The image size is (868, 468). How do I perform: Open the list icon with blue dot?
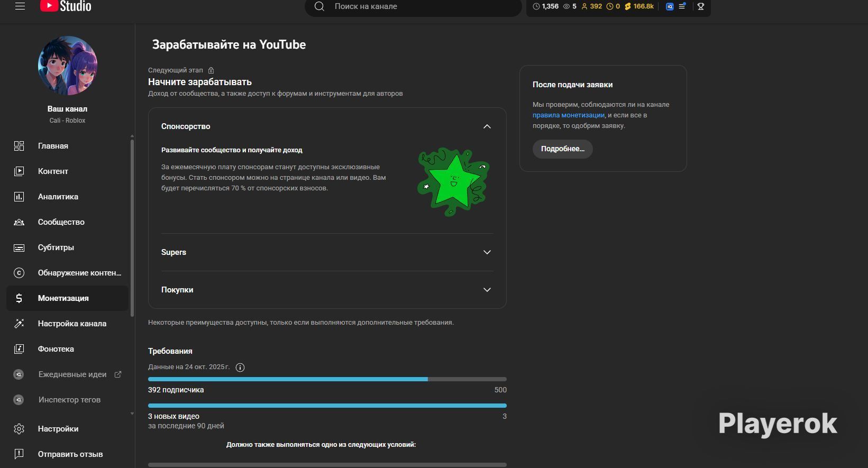[x=682, y=6]
